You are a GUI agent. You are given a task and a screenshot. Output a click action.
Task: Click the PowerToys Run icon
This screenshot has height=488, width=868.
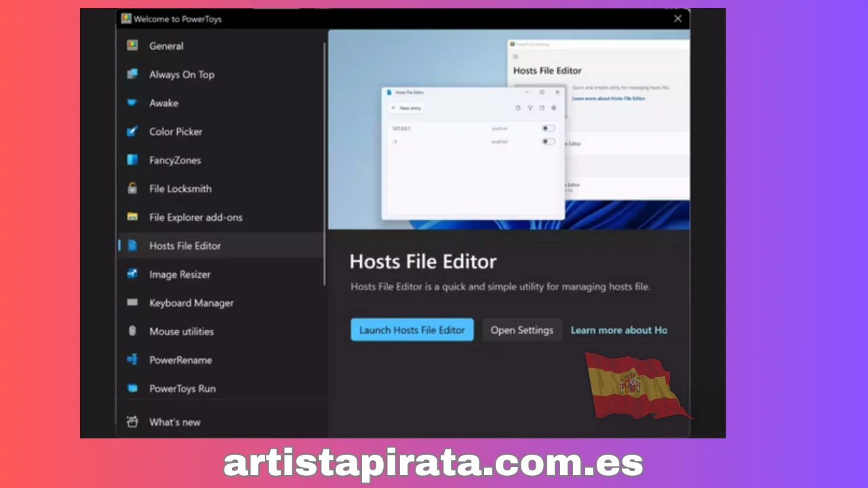tap(132, 388)
